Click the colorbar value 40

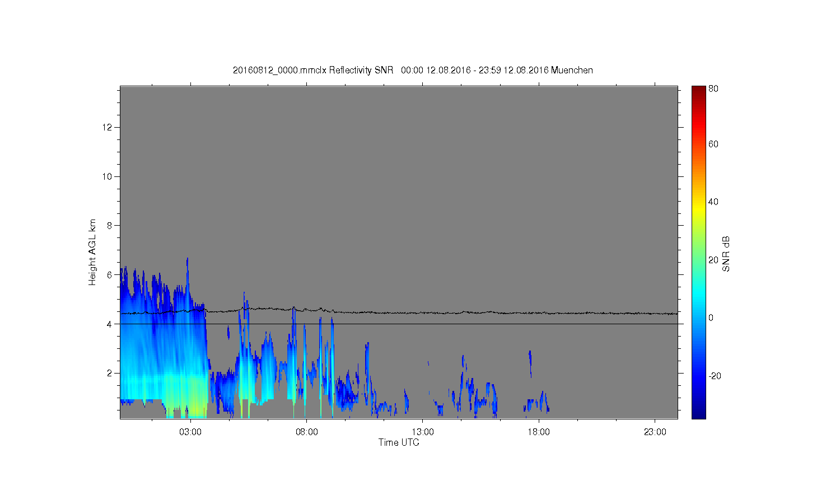[x=713, y=202]
